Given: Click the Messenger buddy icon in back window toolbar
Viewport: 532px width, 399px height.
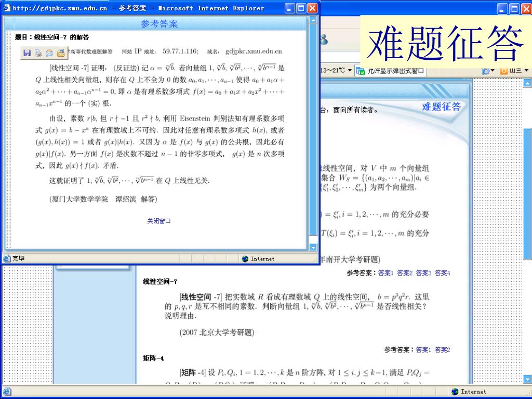Looking at the screenshot, I should pos(324,40).
